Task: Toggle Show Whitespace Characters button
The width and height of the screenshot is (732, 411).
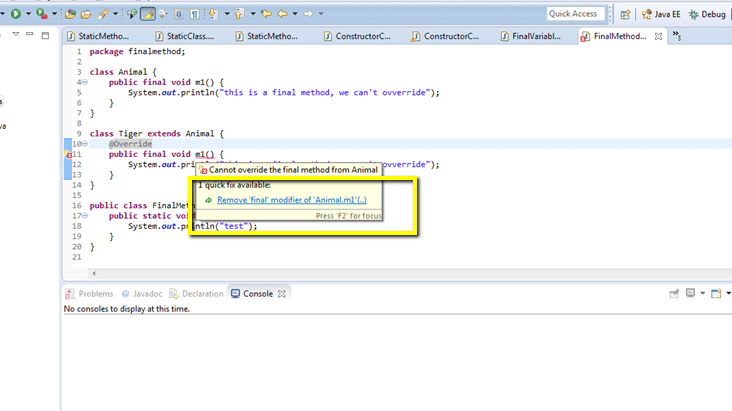Action: pos(195,14)
